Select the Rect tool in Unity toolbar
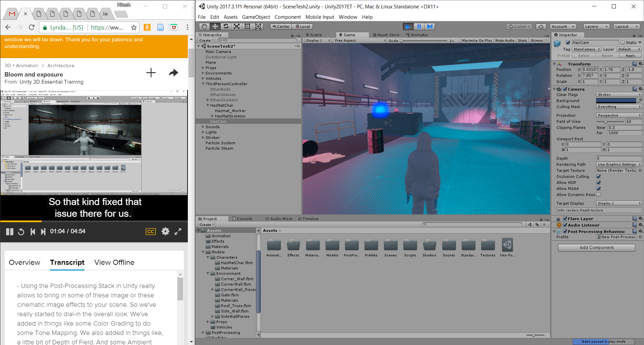This screenshot has width=644, height=345. click(x=247, y=27)
